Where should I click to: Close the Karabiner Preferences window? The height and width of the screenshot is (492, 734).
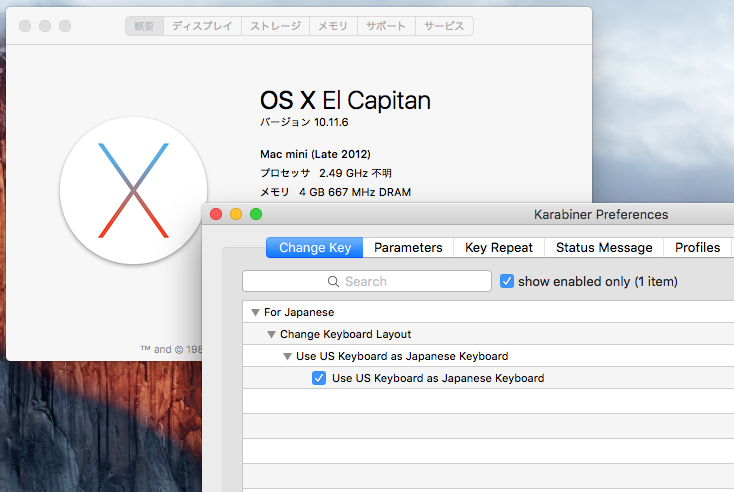point(216,214)
